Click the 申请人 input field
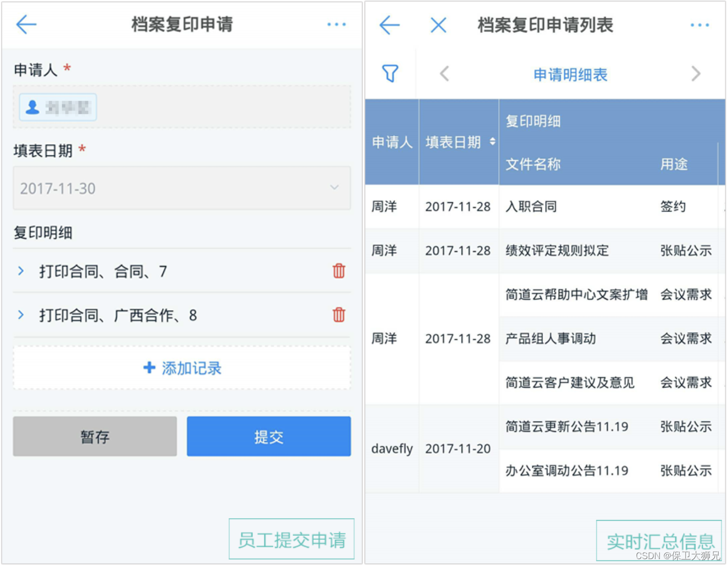Image resolution: width=728 pixels, height=565 pixels. (x=182, y=107)
